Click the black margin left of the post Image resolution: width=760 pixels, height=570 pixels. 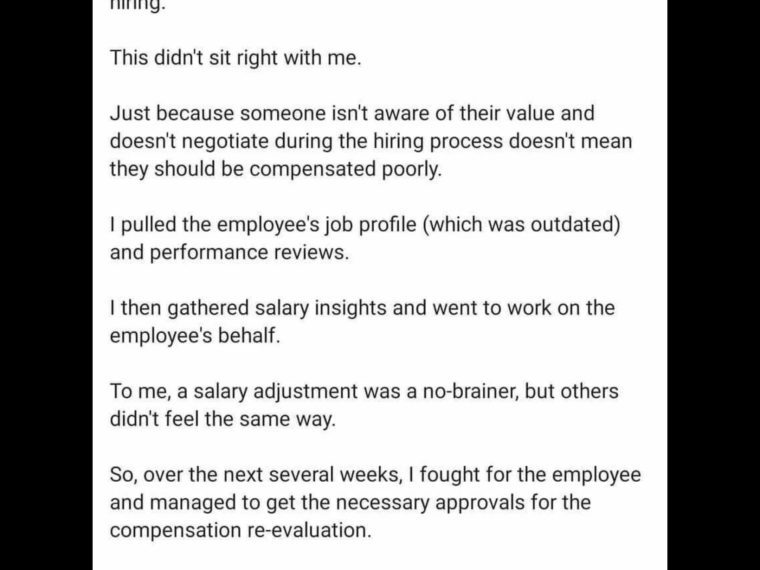(46, 285)
